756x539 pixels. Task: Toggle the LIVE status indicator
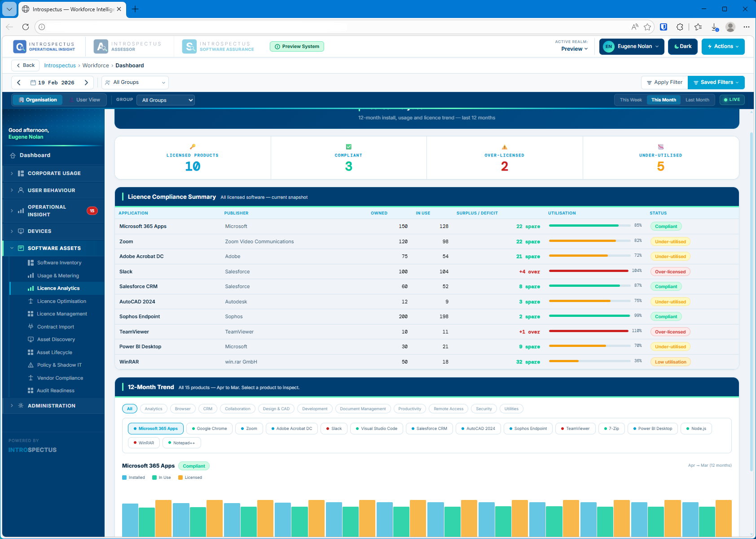(732, 100)
